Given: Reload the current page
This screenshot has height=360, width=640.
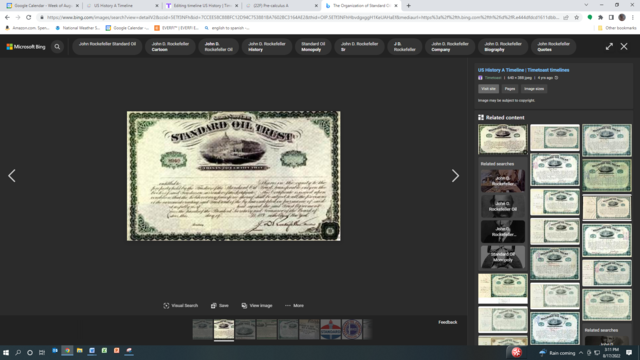Looking at the screenshot, I should pyautogui.click(x=29, y=18).
